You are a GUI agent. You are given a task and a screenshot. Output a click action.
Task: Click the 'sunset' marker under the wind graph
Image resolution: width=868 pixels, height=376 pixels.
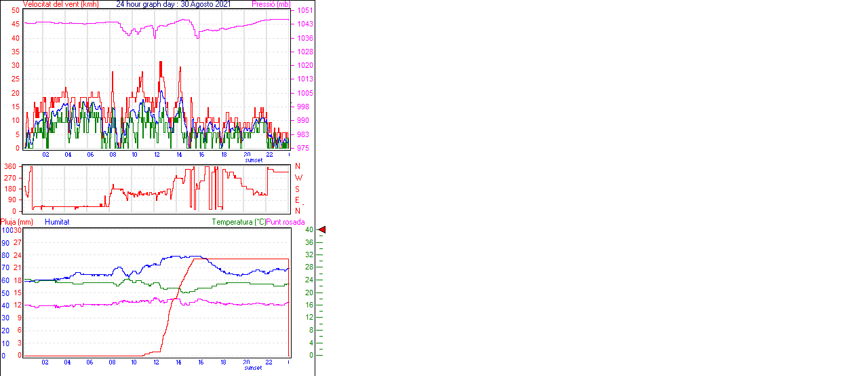(x=254, y=160)
